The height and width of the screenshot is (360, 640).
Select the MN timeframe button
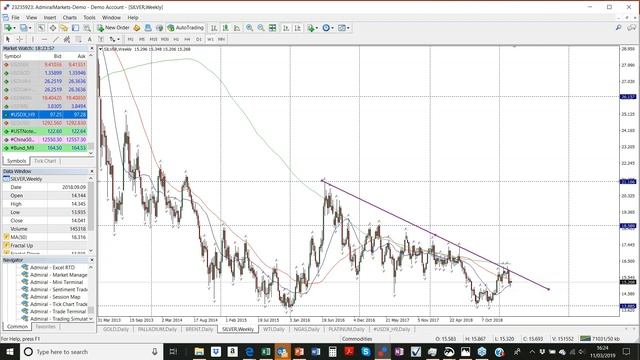point(221,39)
